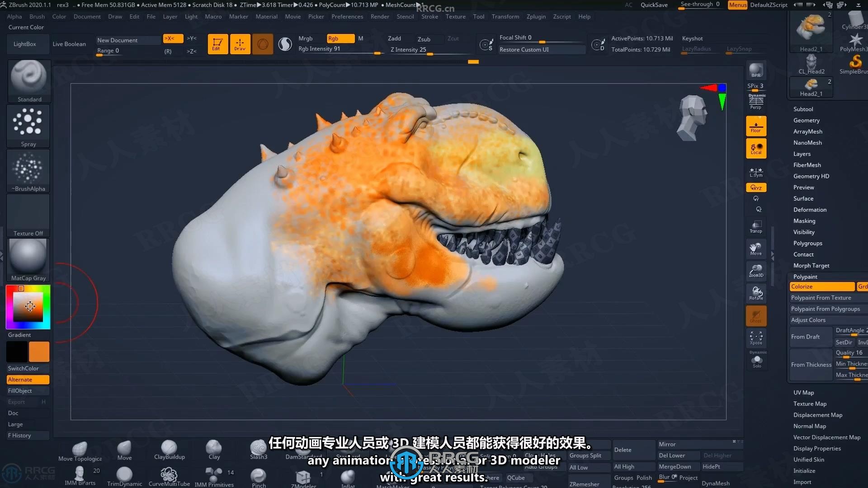Open the Spray stroke selector
The image size is (868, 488).
pyautogui.click(x=28, y=126)
